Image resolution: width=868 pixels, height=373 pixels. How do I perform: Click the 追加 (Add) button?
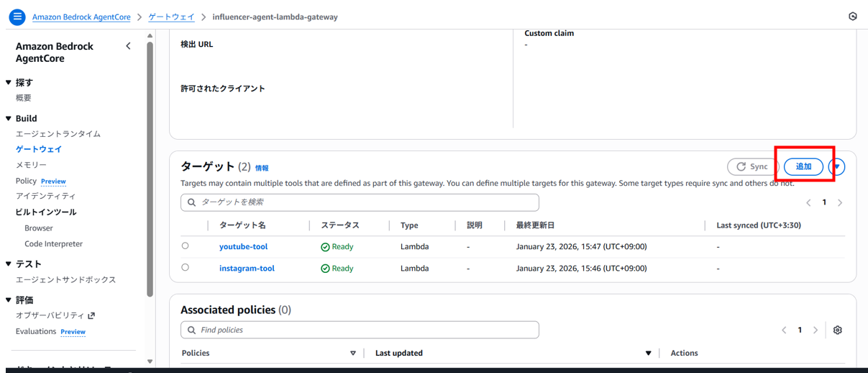pos(803,167)
